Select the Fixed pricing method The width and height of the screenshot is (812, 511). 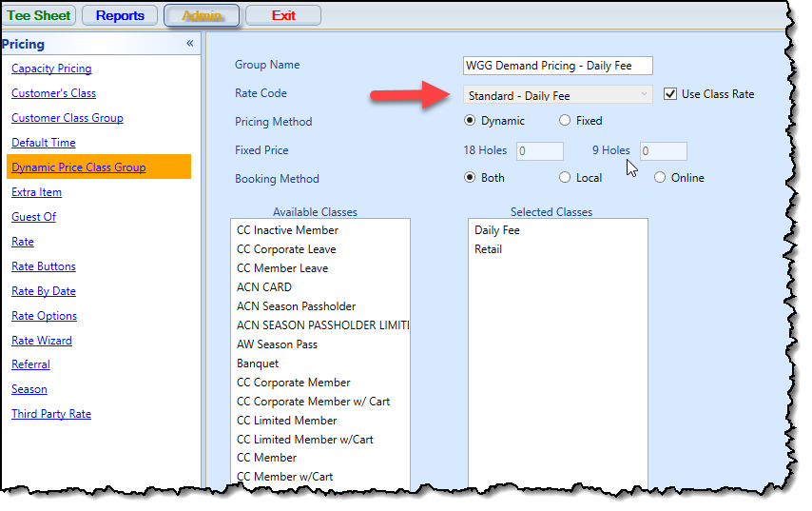click(565, 121)
